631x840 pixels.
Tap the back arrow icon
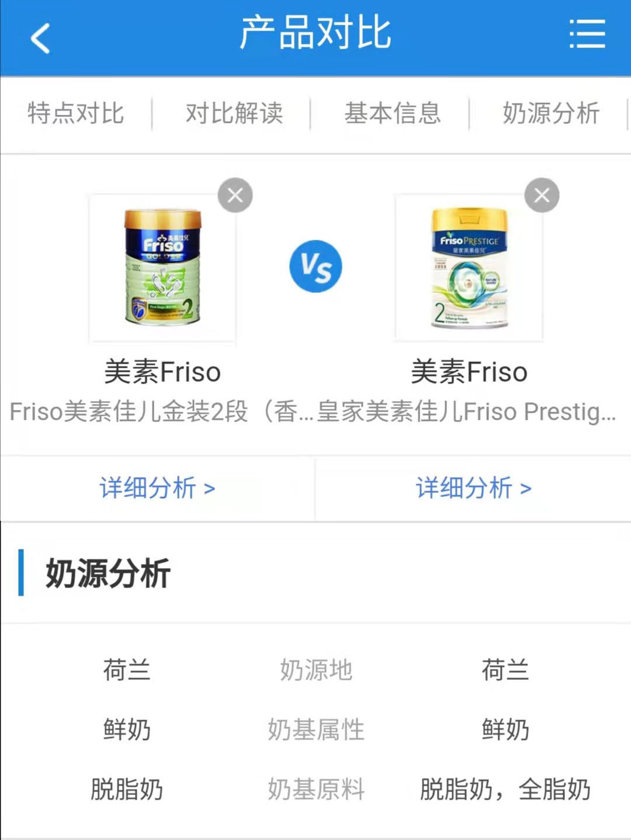click(40, 39)
